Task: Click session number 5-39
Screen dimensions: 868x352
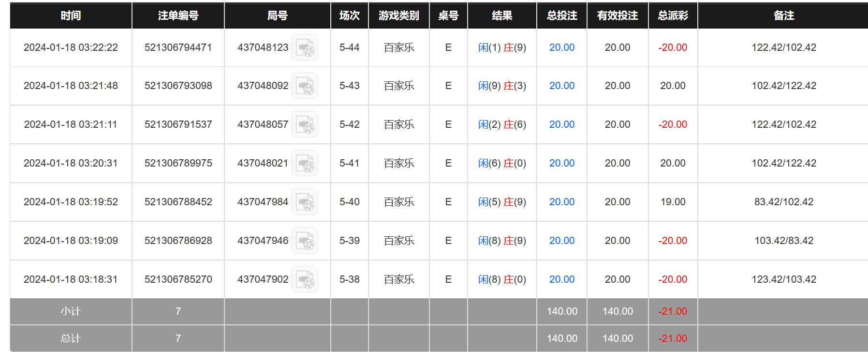Action: click(349, 241)
